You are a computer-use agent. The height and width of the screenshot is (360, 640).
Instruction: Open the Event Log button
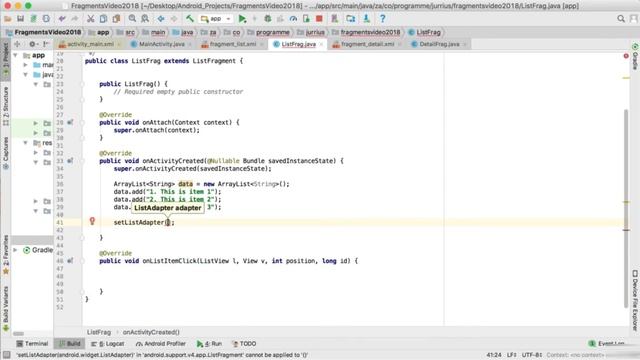[607, 344]
